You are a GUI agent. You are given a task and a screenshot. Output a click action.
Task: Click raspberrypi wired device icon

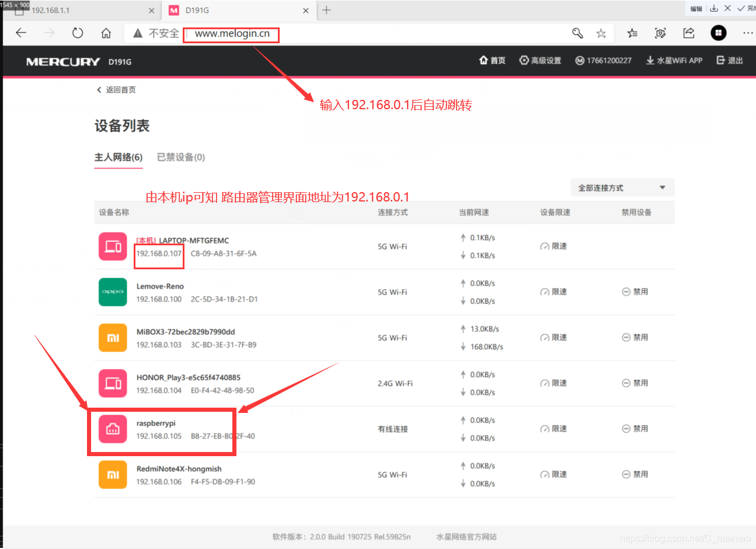click(113, 429)
